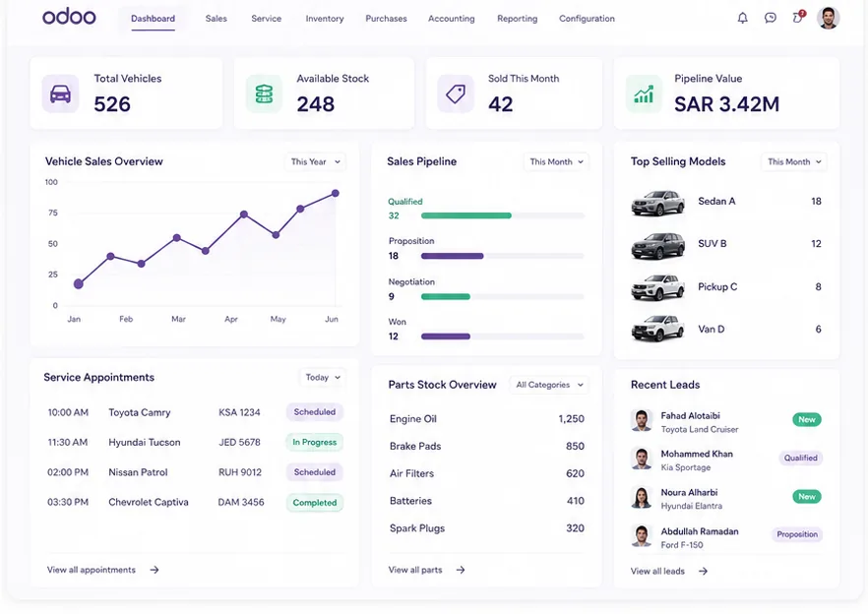
Task: Select the Engine Oil row
Action: 486,419
